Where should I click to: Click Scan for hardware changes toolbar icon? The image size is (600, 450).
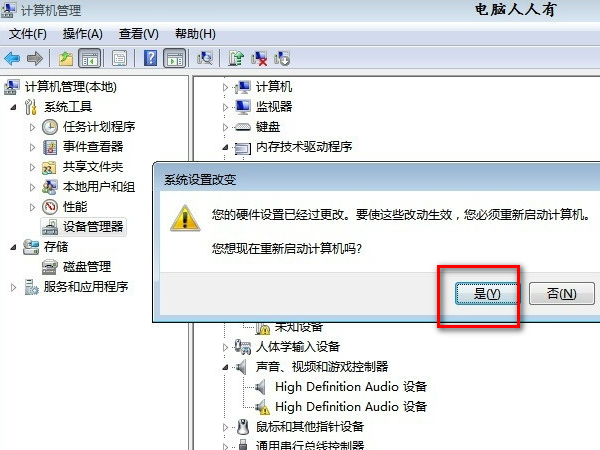(205, 58)
